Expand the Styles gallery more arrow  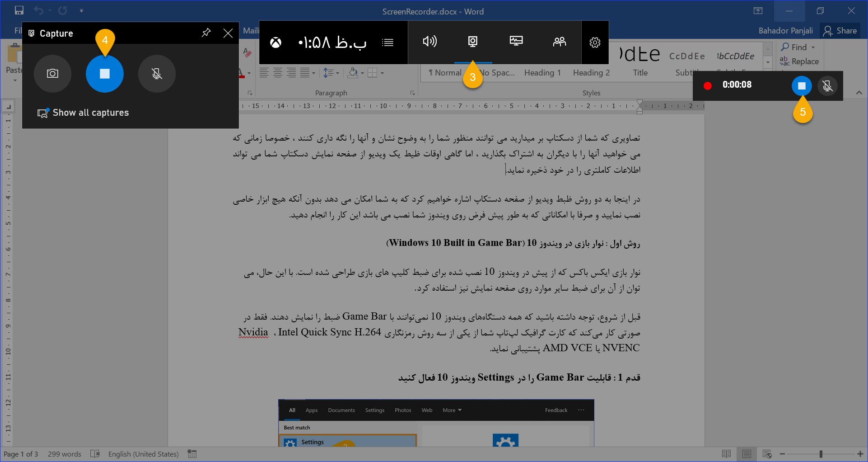768,63
